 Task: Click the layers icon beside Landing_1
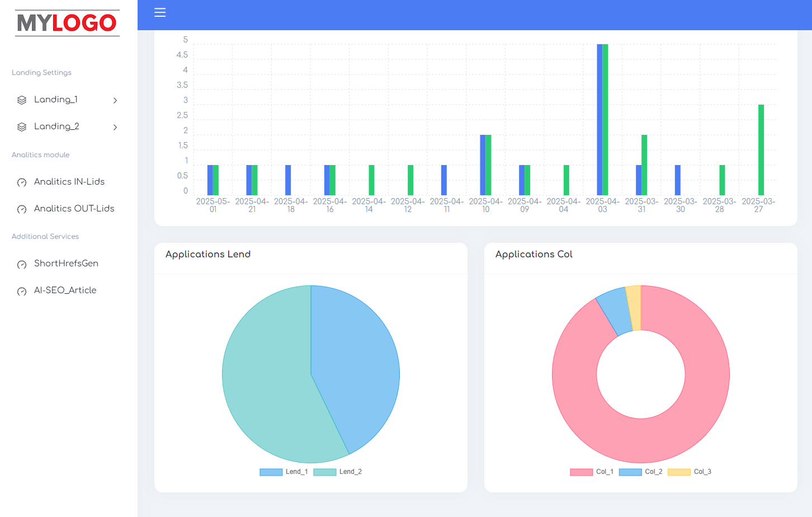click(x=22, y=100)
